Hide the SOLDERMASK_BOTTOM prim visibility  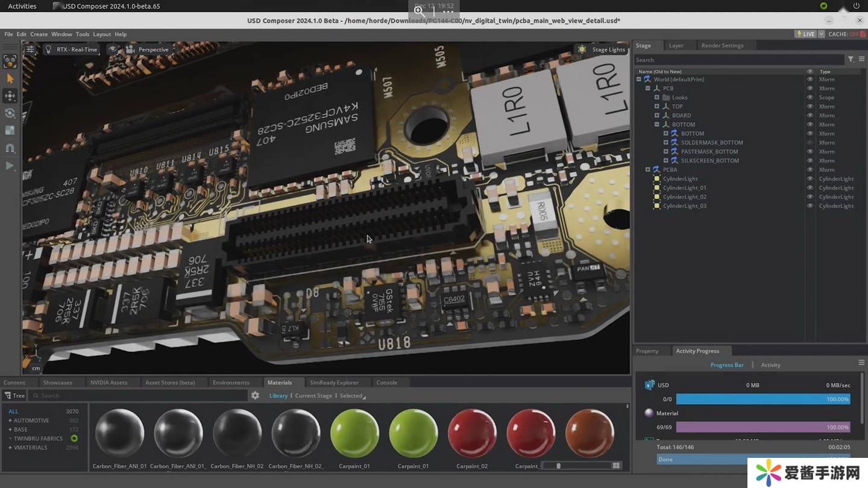point(810,143)
